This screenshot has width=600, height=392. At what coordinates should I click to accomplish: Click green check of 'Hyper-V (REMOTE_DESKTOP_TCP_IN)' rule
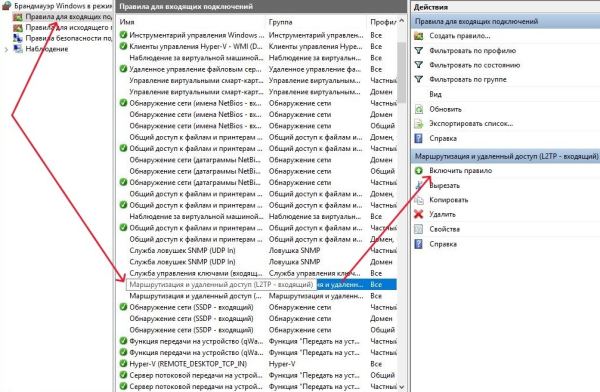click(x=123, y=364)
